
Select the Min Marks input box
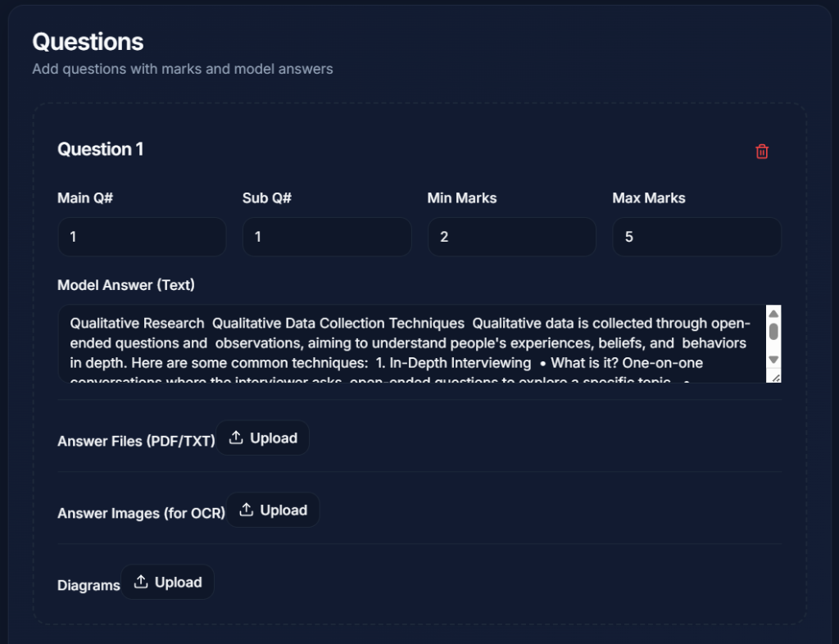(x=512, y=237)
